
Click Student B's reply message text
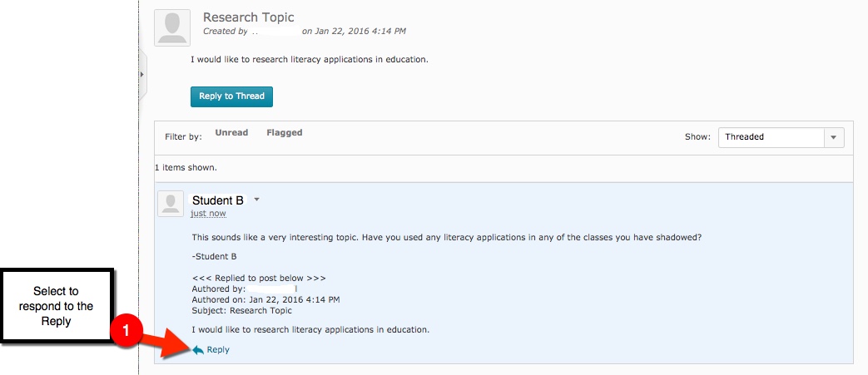tap(446, 237)
